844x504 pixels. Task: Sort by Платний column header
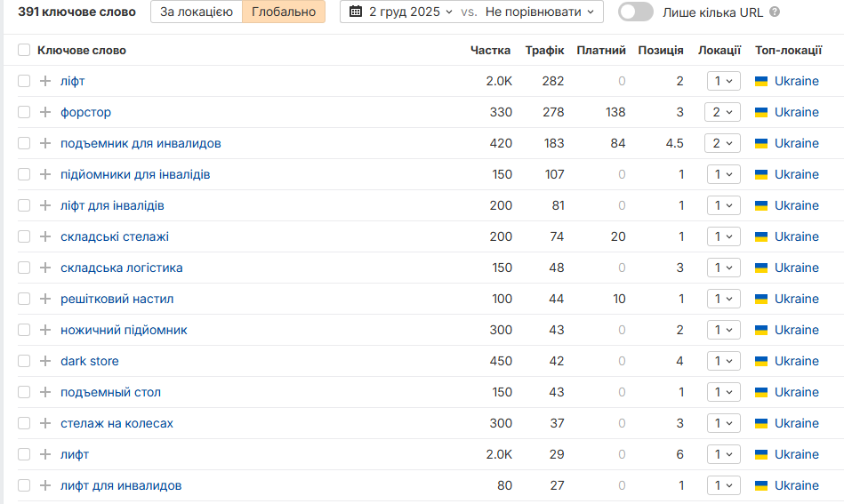(x=600, y=50)
